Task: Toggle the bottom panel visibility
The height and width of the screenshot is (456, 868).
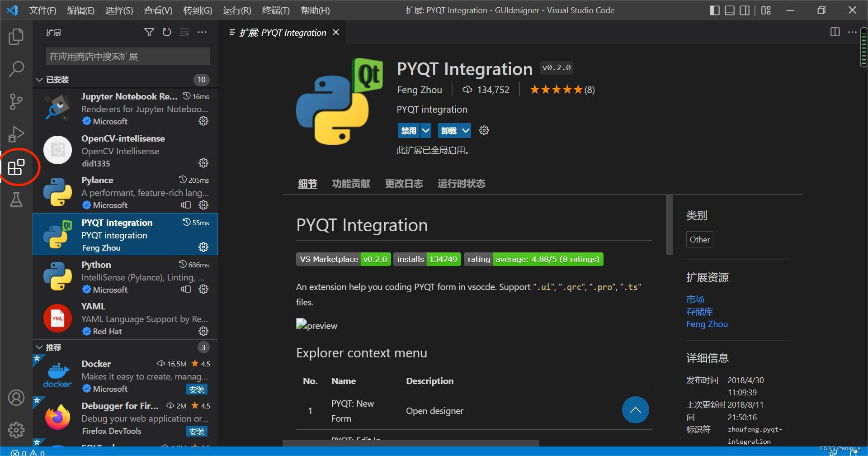Action: coord(729,10)
